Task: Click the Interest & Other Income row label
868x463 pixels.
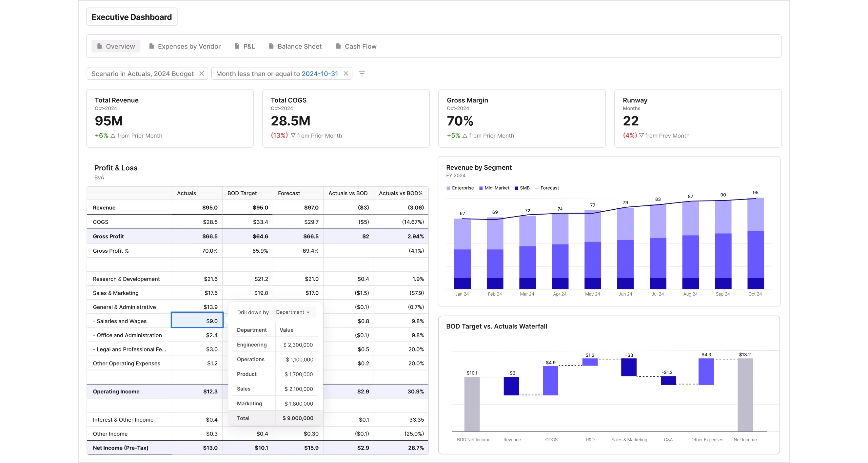Action: [123, 420]
